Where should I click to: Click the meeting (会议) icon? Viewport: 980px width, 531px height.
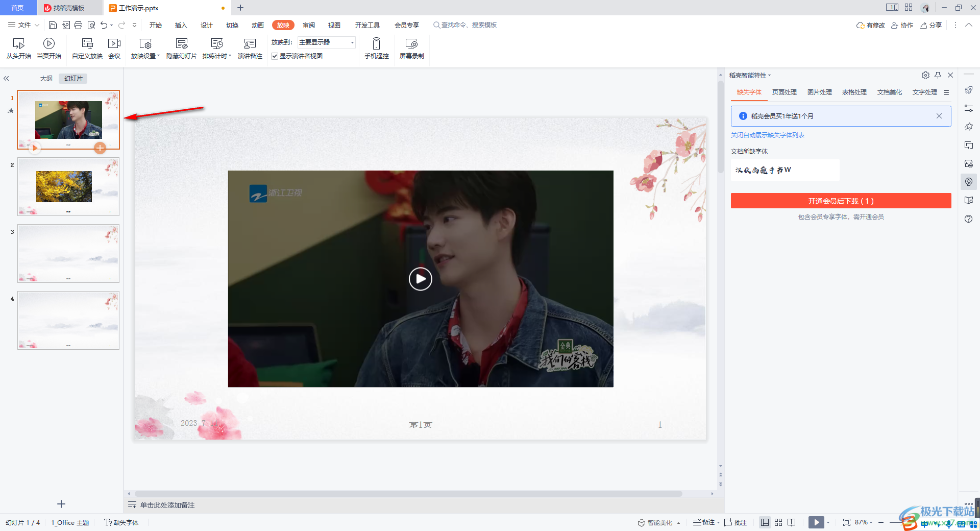click(114, 49)
